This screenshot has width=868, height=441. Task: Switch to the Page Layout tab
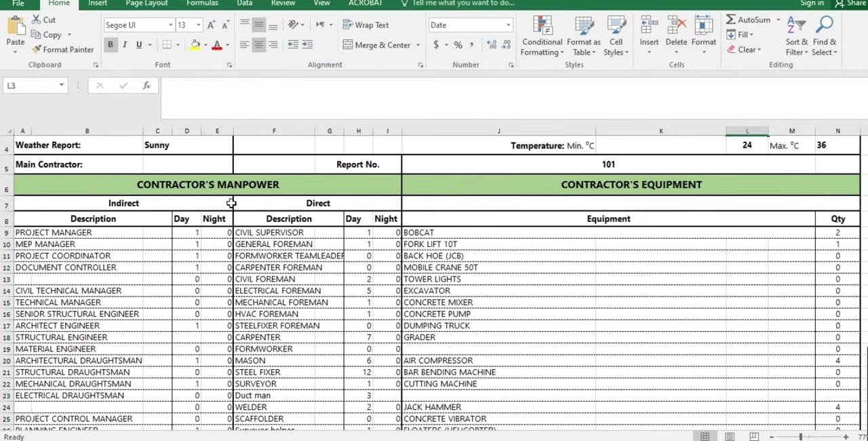tap(146, 3)
